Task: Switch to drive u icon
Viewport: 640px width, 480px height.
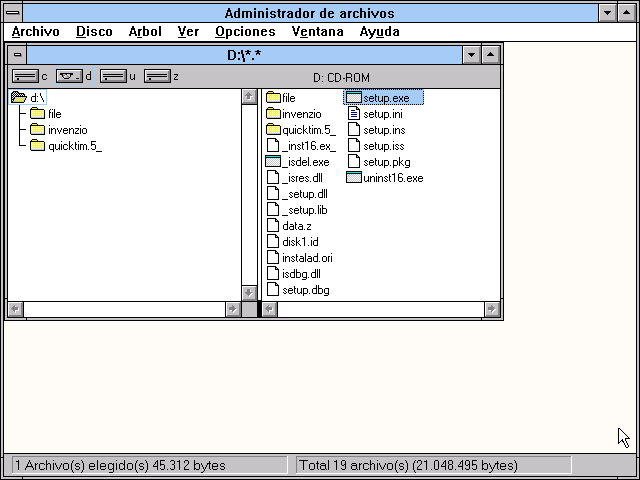Action: coord(113,76)
